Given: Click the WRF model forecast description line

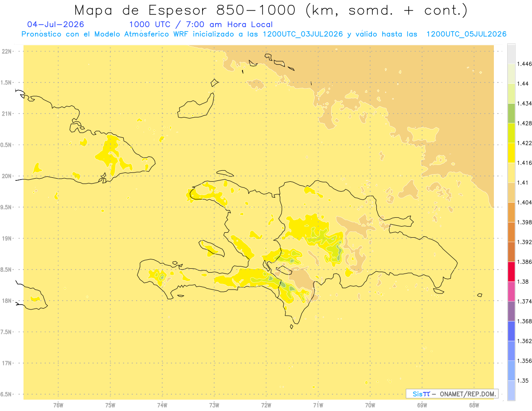Looking at the screenshot, I should 264,34.
